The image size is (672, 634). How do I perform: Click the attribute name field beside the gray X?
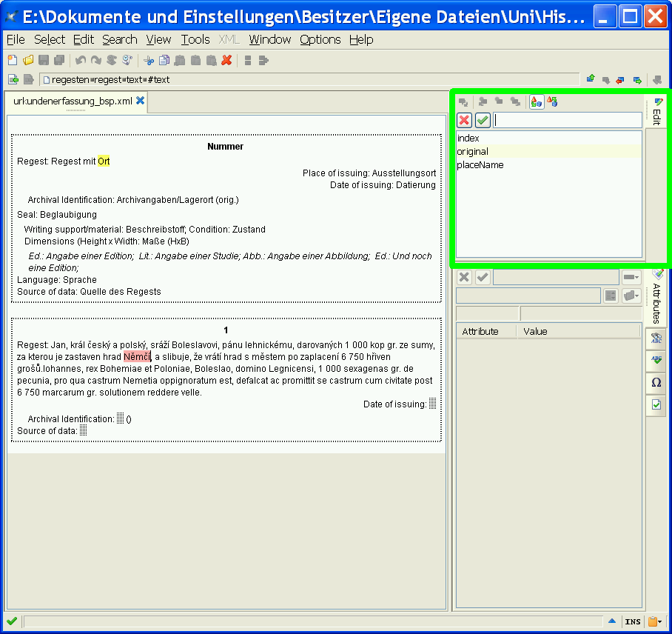pos(556,277)
